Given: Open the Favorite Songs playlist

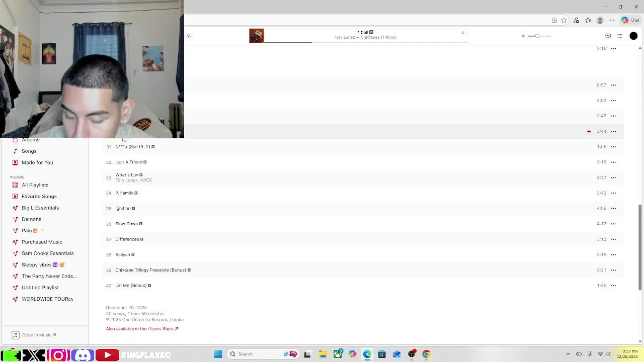Looking at the screenshot, I should point(39,197).
